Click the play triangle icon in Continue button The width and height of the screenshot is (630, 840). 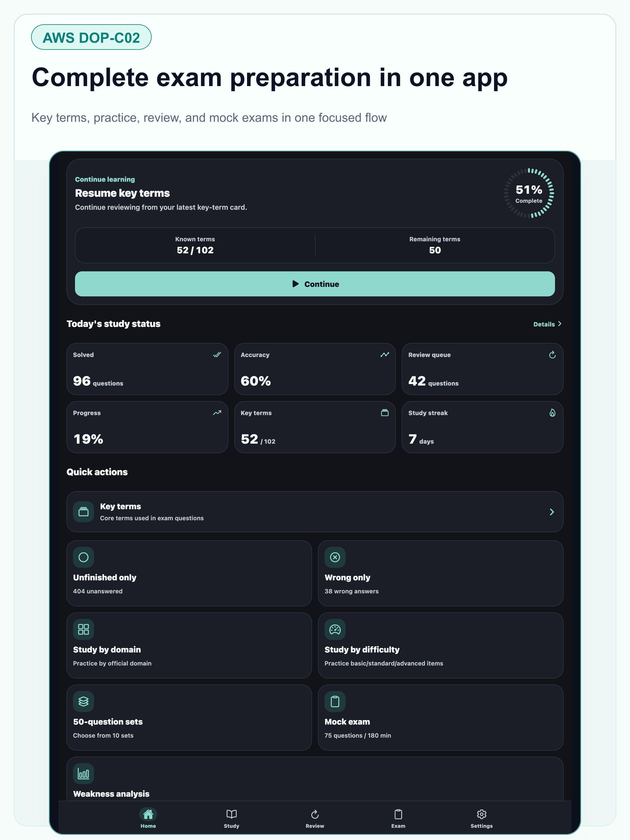coord(295,284)
